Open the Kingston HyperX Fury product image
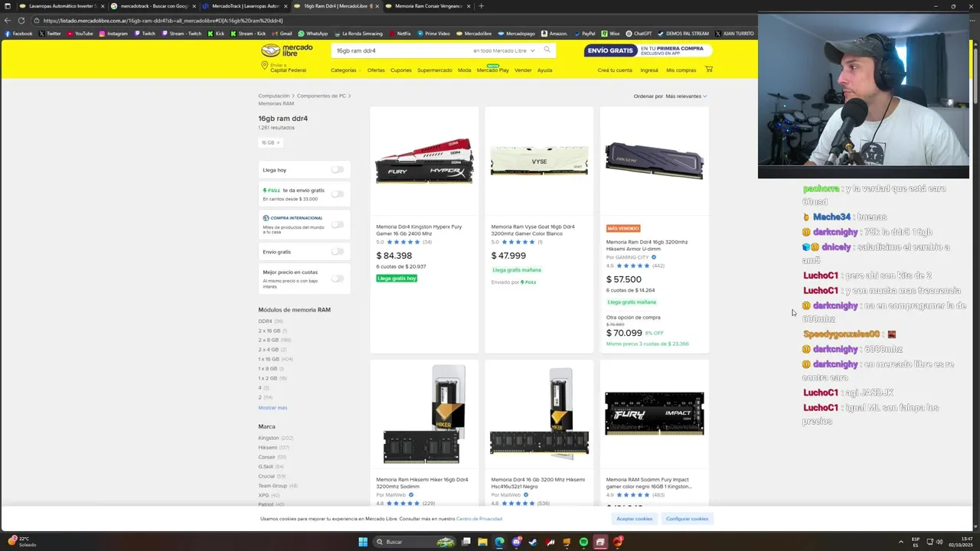 [x=424, y=161]
